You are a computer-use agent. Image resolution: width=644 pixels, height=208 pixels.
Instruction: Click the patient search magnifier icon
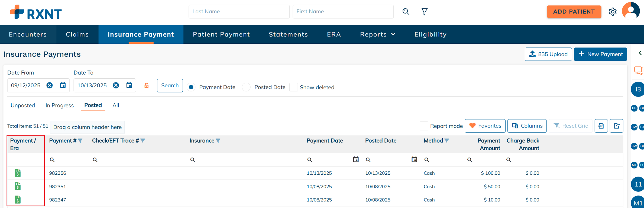pos(406,12)
